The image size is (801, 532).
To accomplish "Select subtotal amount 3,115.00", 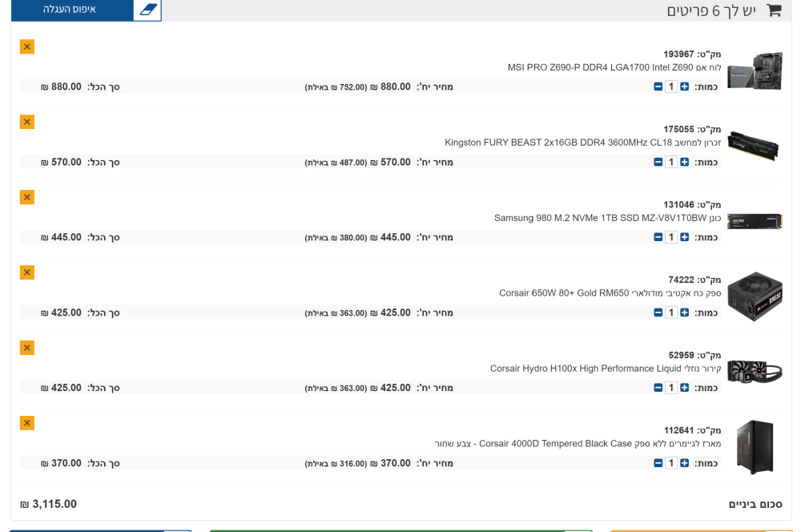I will (x=49, y=505).
